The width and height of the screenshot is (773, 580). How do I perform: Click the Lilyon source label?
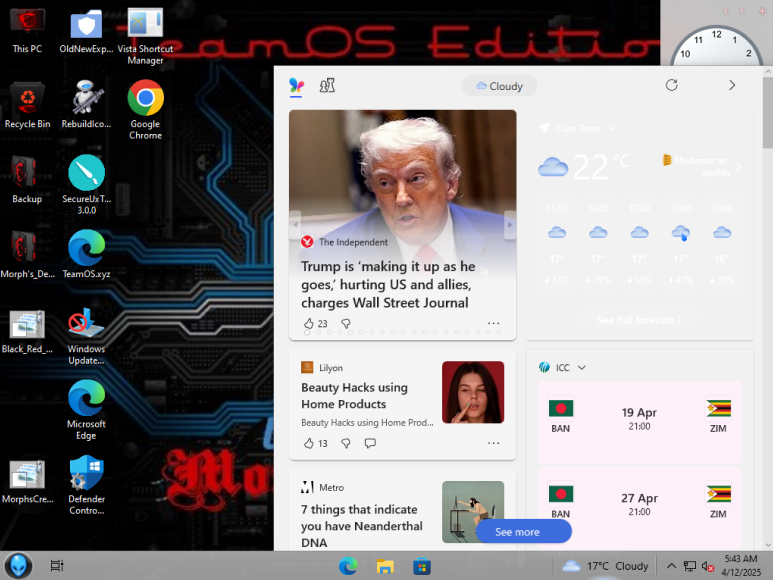pyautogui.click(x=330, y=368)
